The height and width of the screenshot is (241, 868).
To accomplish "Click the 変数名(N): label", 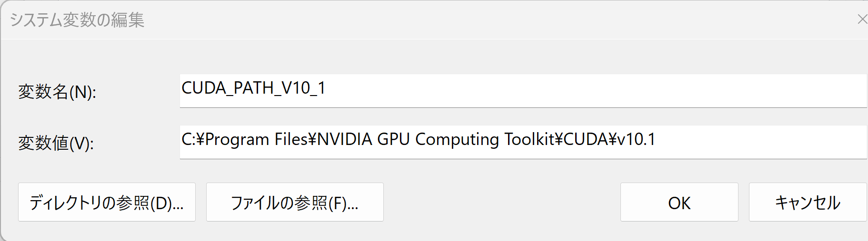I will (57, 92).
